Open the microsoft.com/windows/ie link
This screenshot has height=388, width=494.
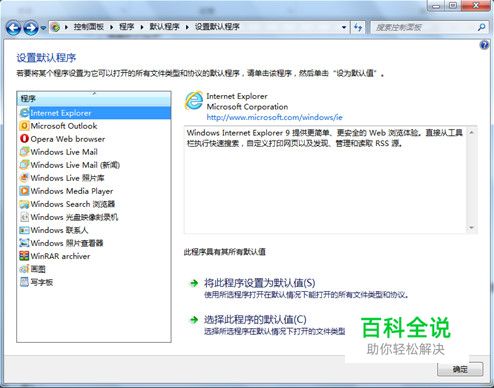click(x=274, y=117)
